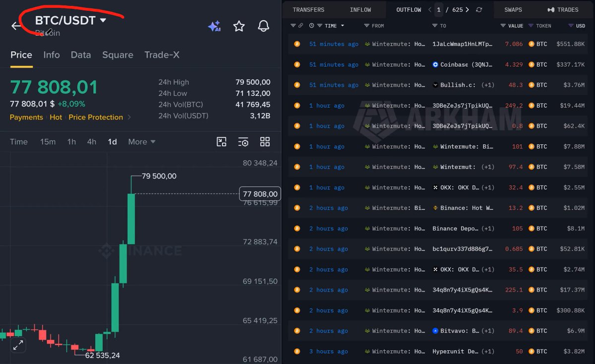Filter by the TOKEN column header
The image size is (595, 364).
pyautogui.click(x=539, y=26)
